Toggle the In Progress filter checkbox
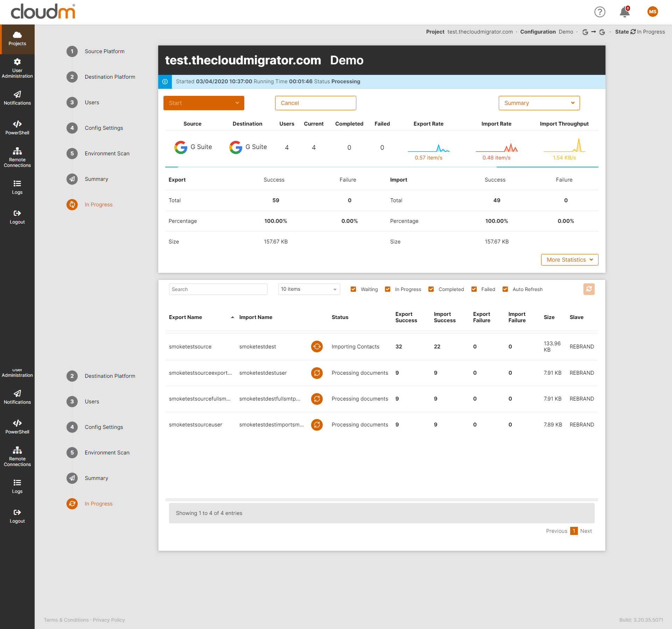The height and width of the screenshot is (629, 672). [387, 289]
